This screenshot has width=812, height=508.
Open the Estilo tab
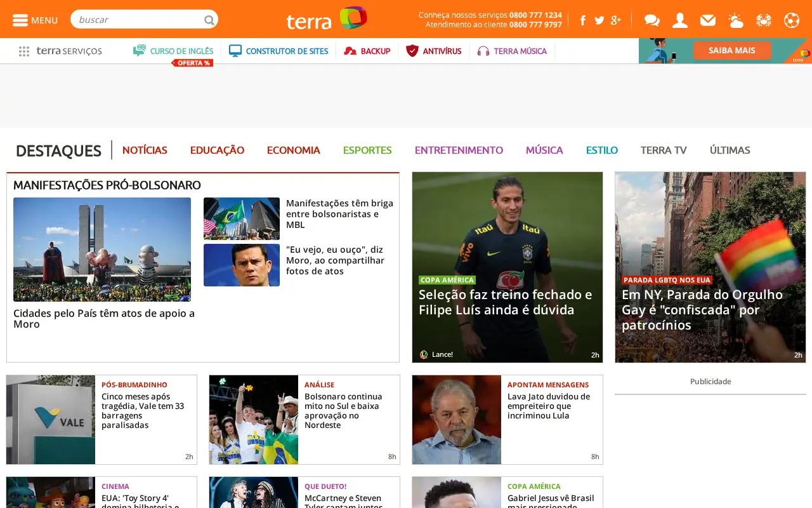(x=602, y=150)
